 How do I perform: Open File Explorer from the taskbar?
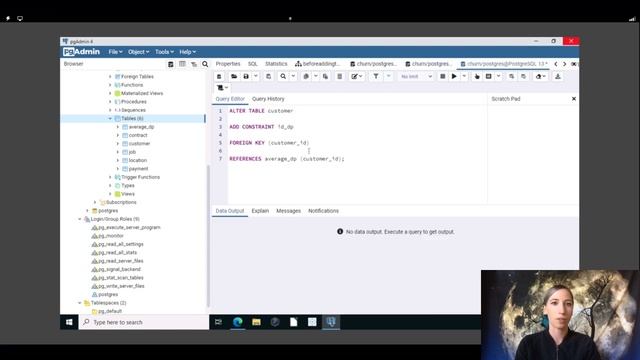(x=256, y=322)
